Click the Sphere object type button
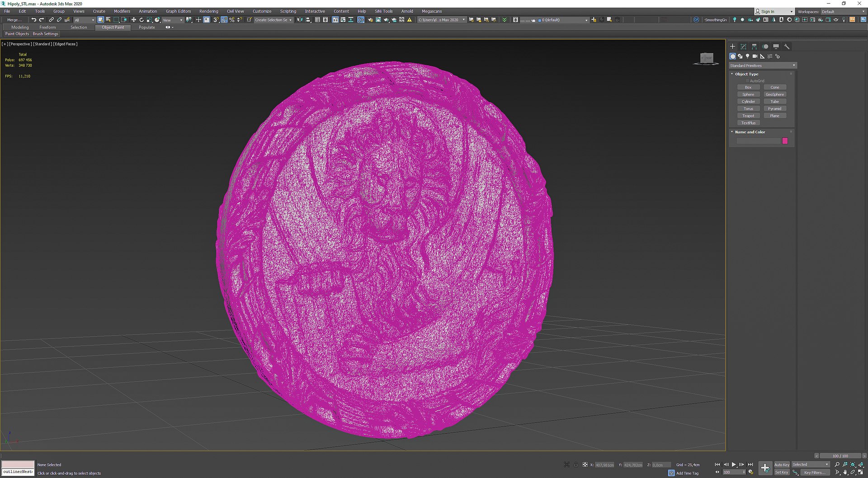 tap(748, 94)
